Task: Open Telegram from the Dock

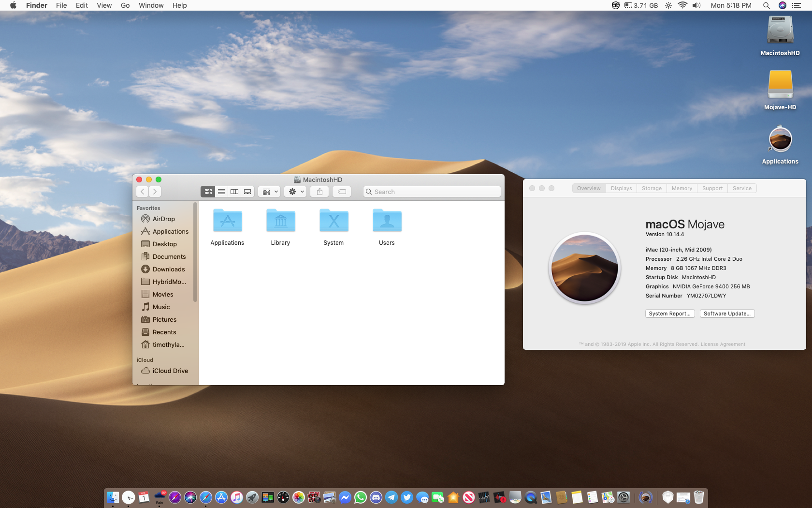Action: coord(391,497)
